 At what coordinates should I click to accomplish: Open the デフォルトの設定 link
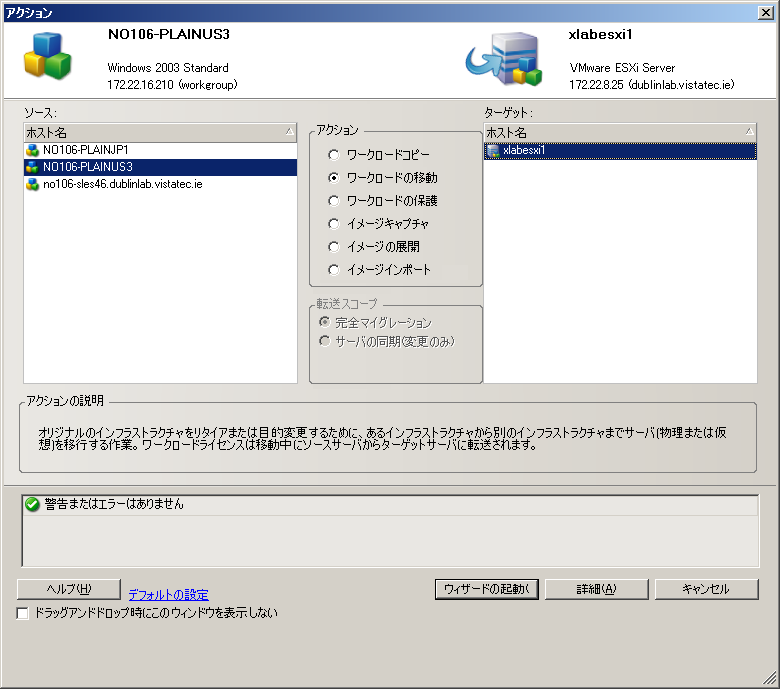click(169, 594)
